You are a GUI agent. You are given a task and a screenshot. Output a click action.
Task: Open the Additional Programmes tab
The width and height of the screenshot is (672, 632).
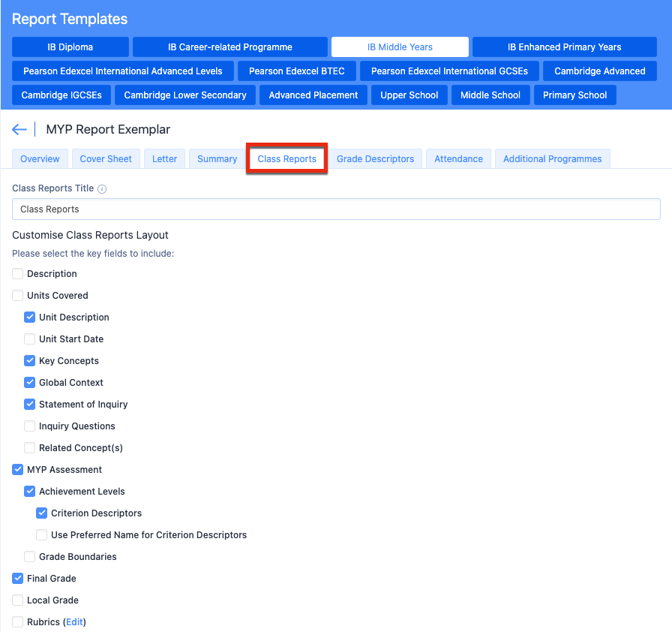pyautogui.click(x=553, y=159)
